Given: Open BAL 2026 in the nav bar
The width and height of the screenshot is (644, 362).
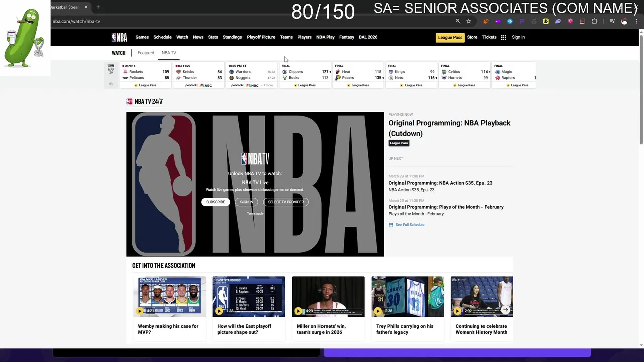Looking at the screenshot, I should (x=368, y=37).
